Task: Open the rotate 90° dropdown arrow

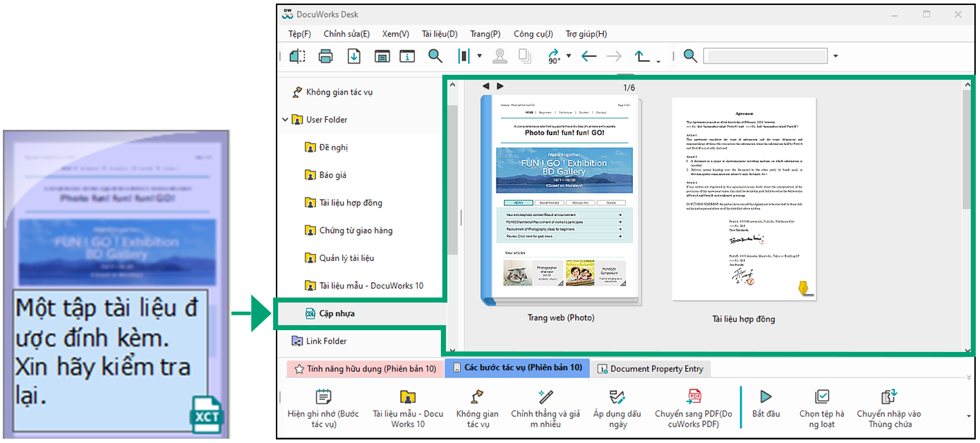Action: pyautogui.click(x=569, y=56)
